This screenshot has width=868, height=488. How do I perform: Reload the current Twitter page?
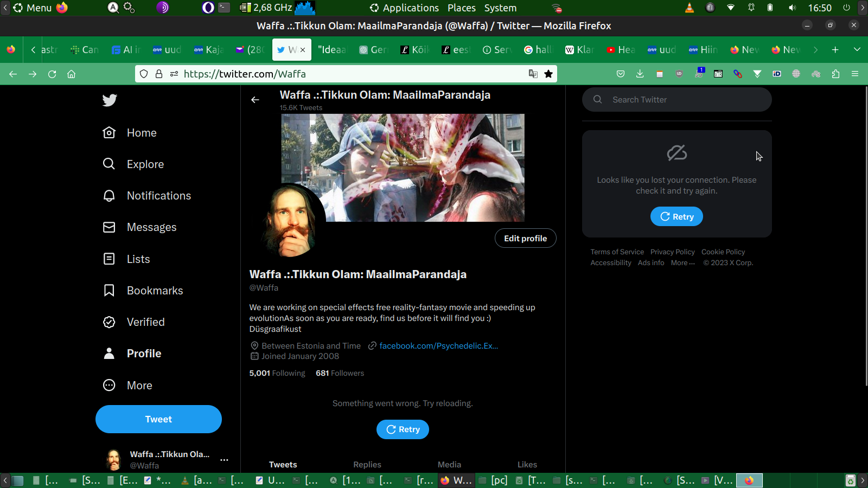coord(52,74)
